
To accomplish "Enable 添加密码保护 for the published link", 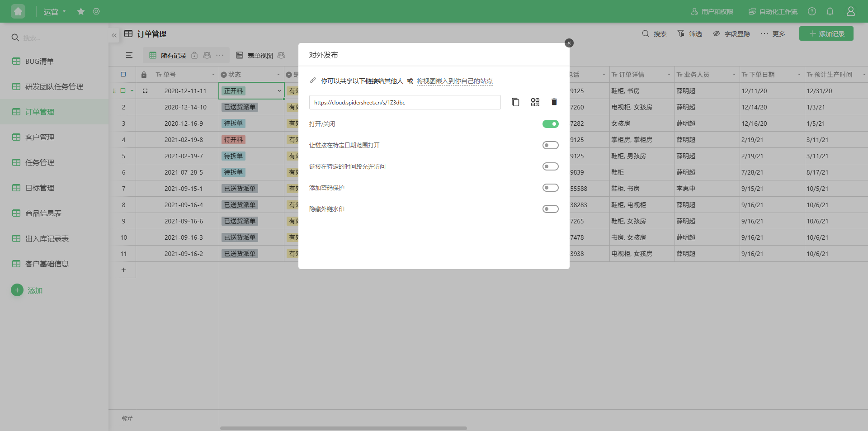I will point(551,187).
